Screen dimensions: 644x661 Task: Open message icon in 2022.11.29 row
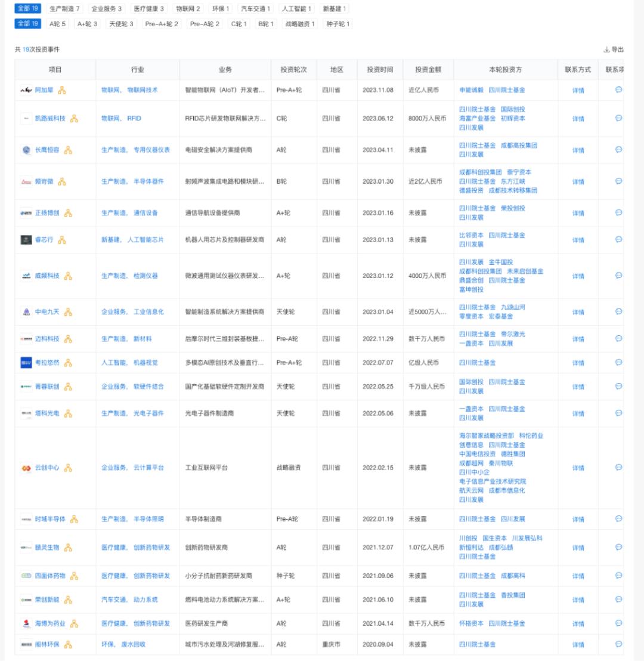click(619, 338)
